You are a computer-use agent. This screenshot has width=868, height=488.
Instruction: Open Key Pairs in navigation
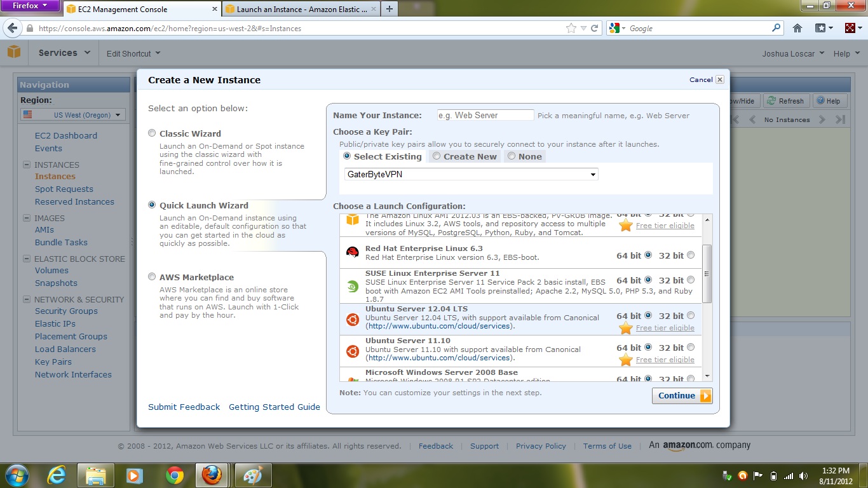tap(53, 362)
